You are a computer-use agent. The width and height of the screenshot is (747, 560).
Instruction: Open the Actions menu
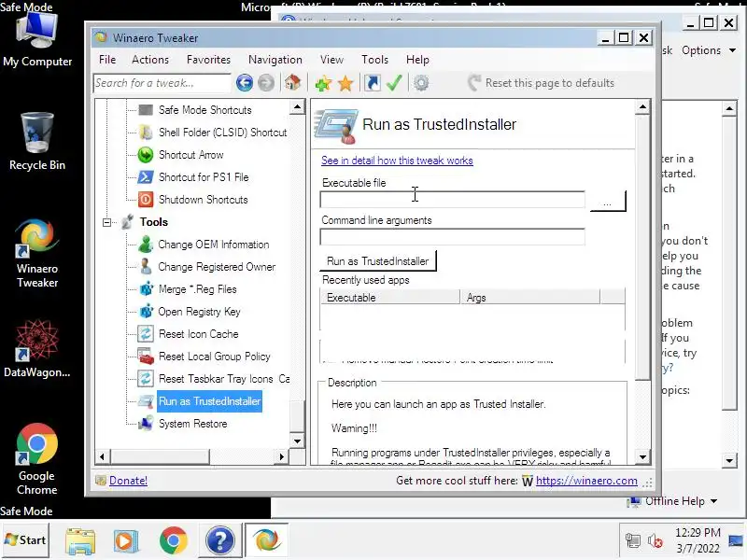click(150, 60)
